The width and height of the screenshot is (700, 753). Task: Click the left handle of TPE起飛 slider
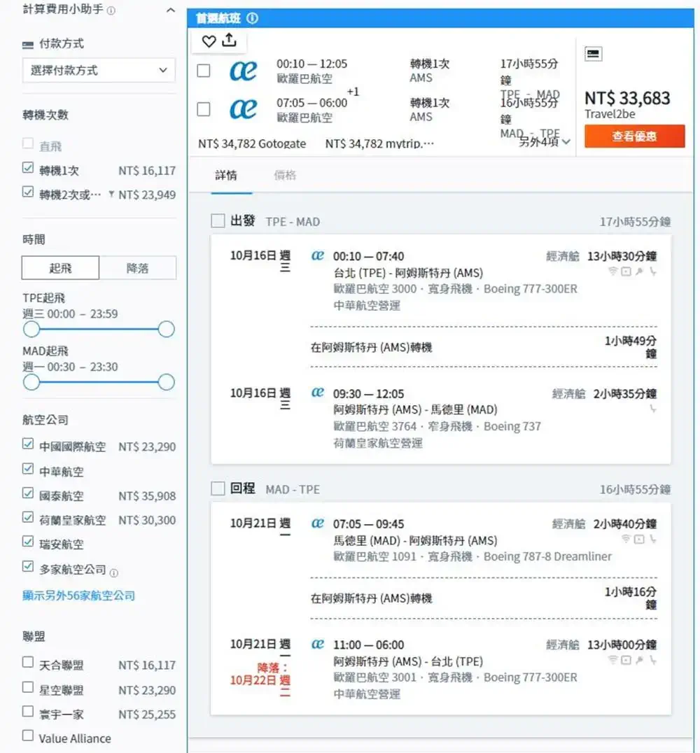(31, 330)
